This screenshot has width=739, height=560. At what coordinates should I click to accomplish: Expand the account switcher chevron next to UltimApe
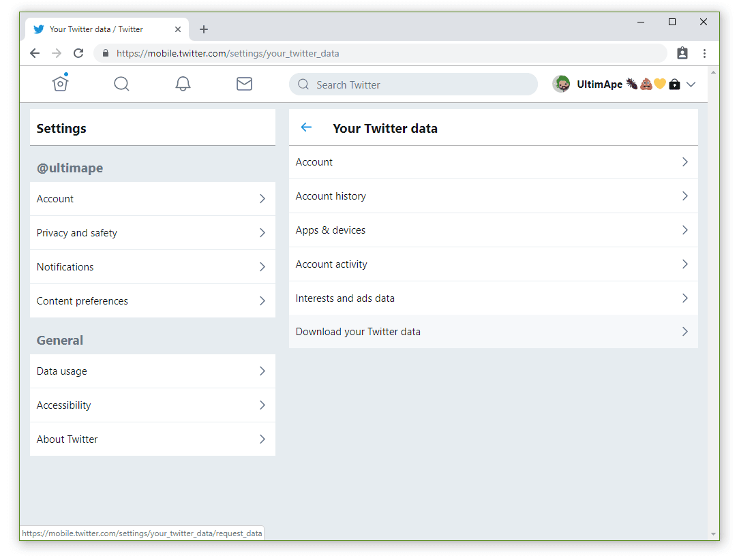pos(691,84)
